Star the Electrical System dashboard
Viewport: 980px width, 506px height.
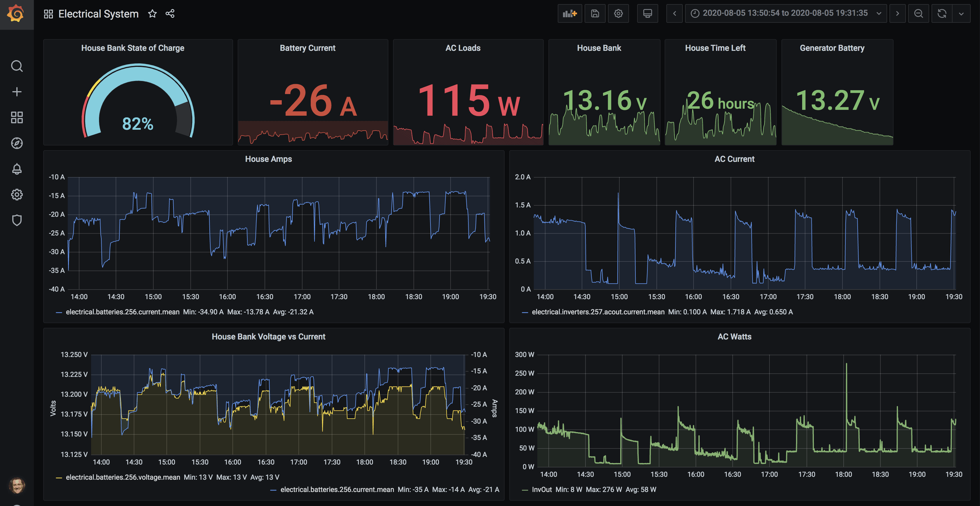click(x=152, y=14)
